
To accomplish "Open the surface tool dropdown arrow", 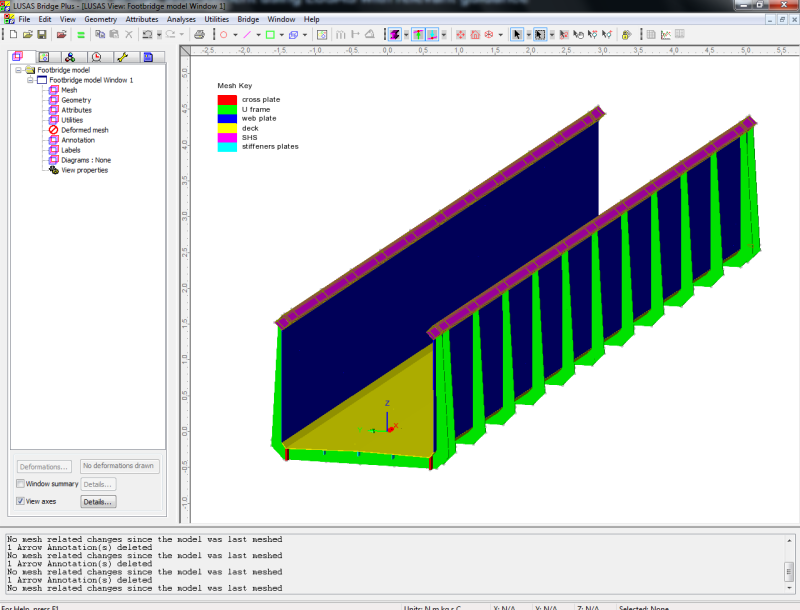I will (282, 35).
